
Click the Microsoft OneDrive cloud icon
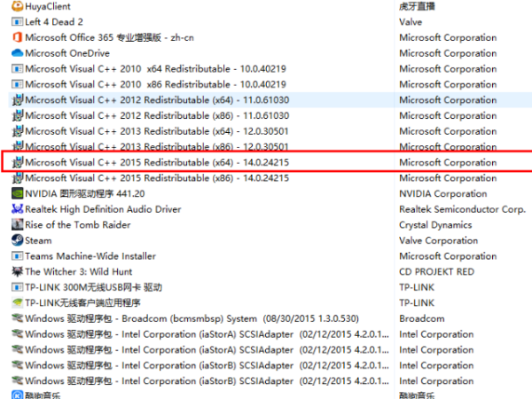click(x=18, y=53)
